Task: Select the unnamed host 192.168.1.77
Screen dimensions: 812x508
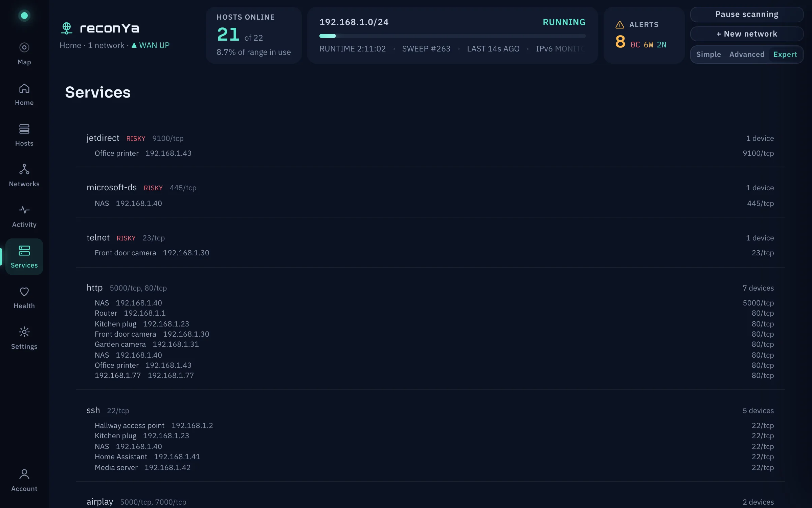Action: tap(434, 376)
